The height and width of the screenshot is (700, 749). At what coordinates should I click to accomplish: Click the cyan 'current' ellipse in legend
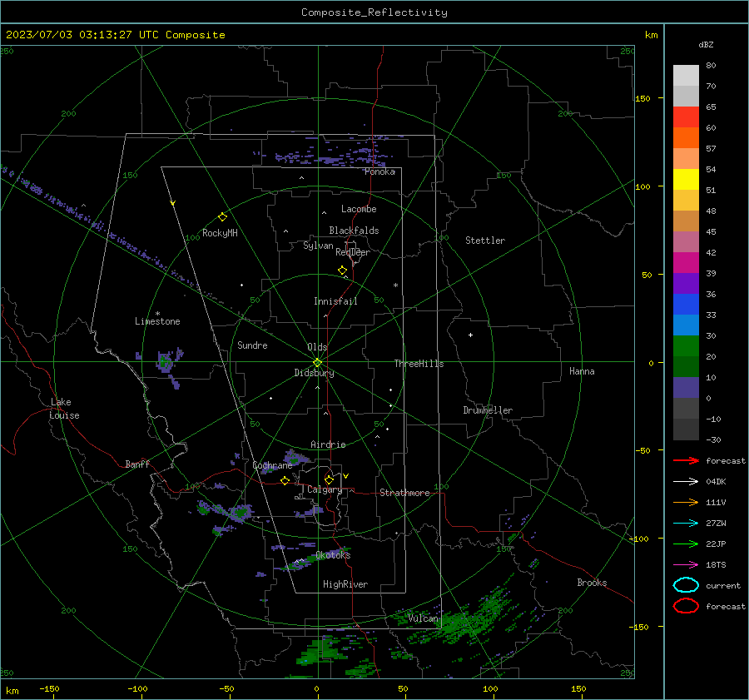(686, 585)
